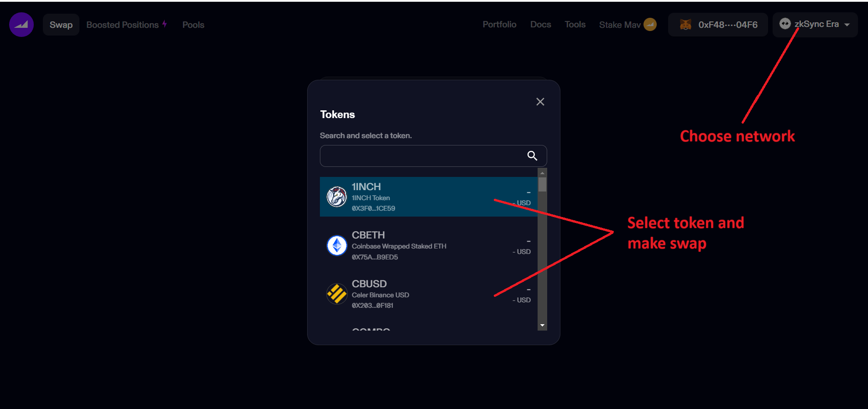Open the Tools menu
This screenshot has height=409, width=868.
coord(575,24)
